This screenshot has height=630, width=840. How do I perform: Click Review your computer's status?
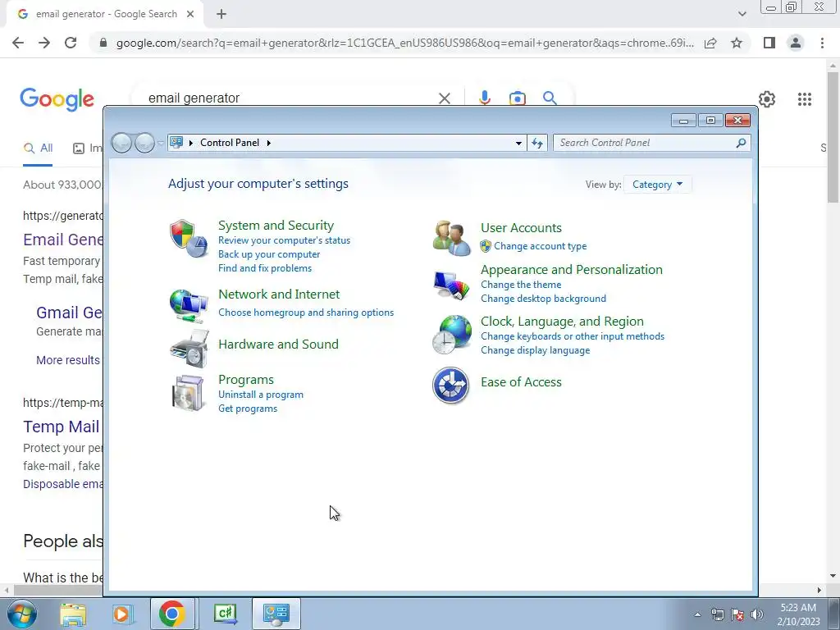click(284, 240)
